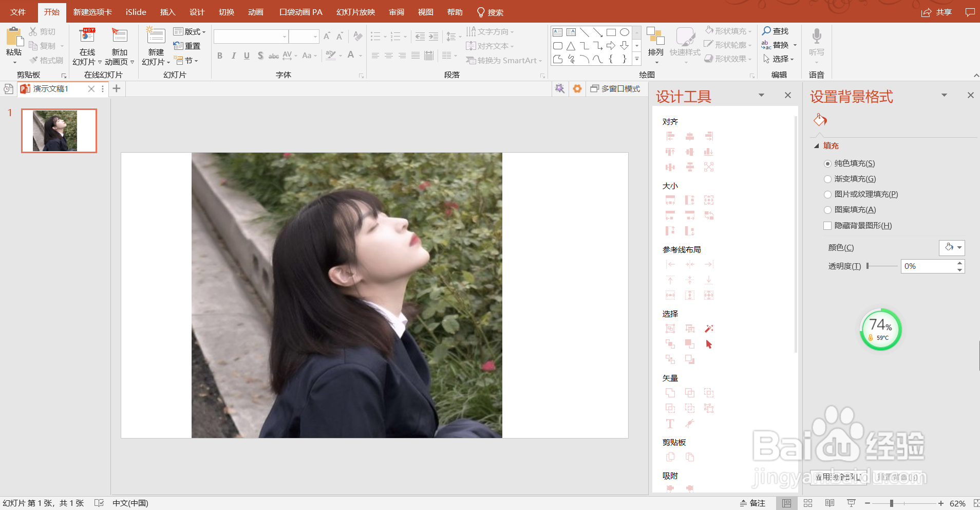Add a new document tab with plus button
This screenshot has width=980, height=510.
[117, 89]
